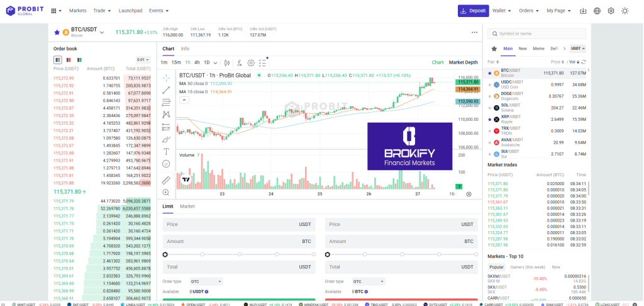Screen dimensions: 644x306
Task: Select the long position forecasting tool
Action: [166, 127]
